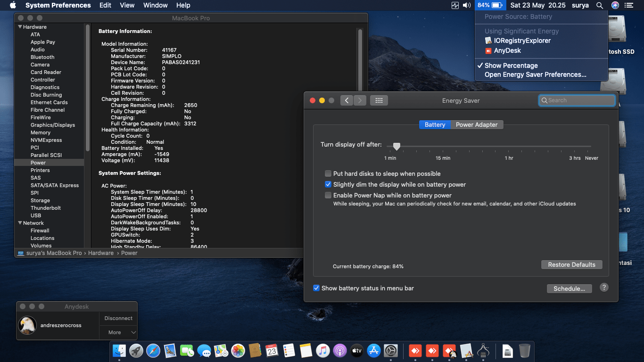Viewport: 644px width, 362px height.
Task: Expand the AnyDesk More dropdown
Action: (118, 332)
